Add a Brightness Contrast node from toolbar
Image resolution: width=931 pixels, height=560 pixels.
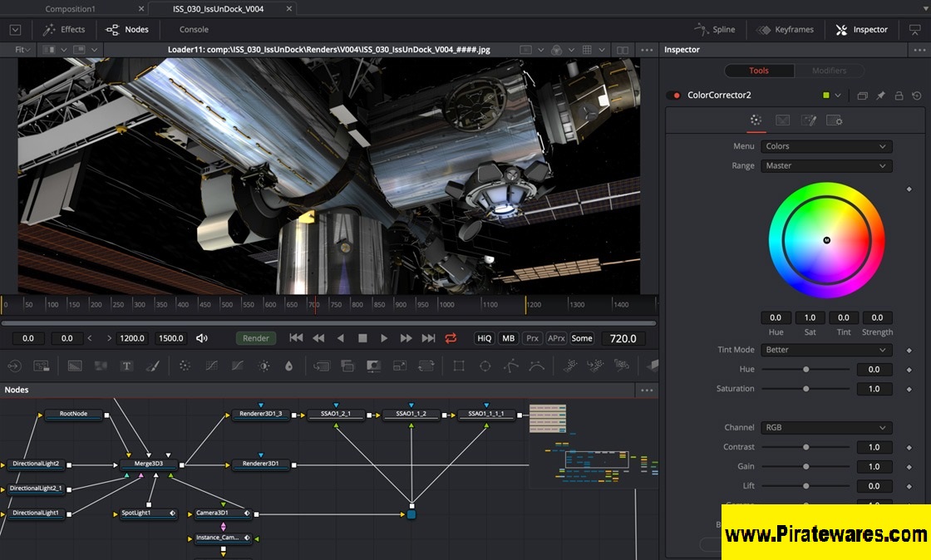264,366
